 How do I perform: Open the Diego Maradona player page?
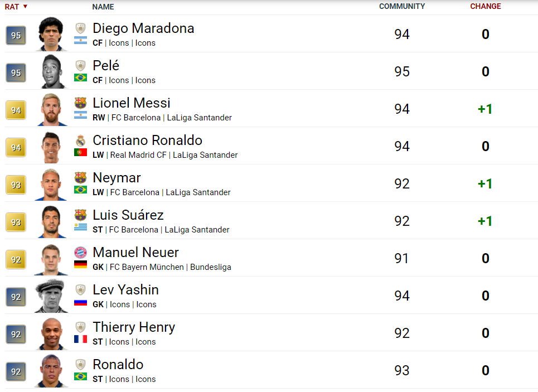(143, 28)
